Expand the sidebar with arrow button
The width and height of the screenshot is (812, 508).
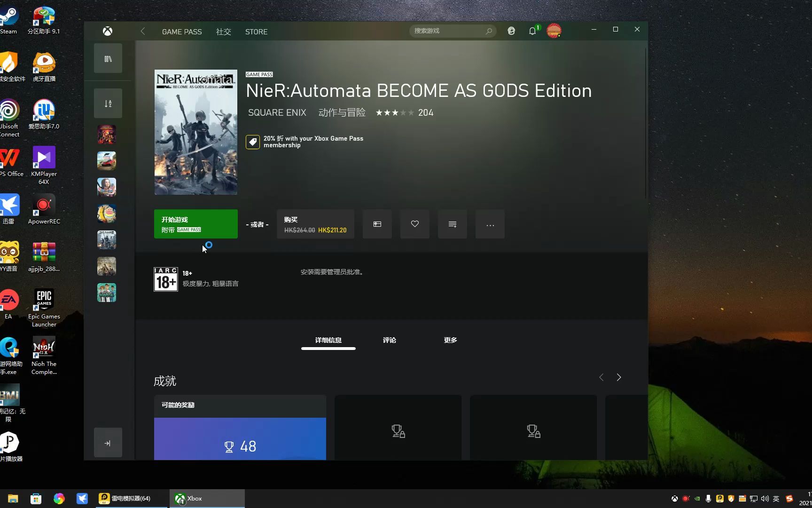tap(108, 443)
